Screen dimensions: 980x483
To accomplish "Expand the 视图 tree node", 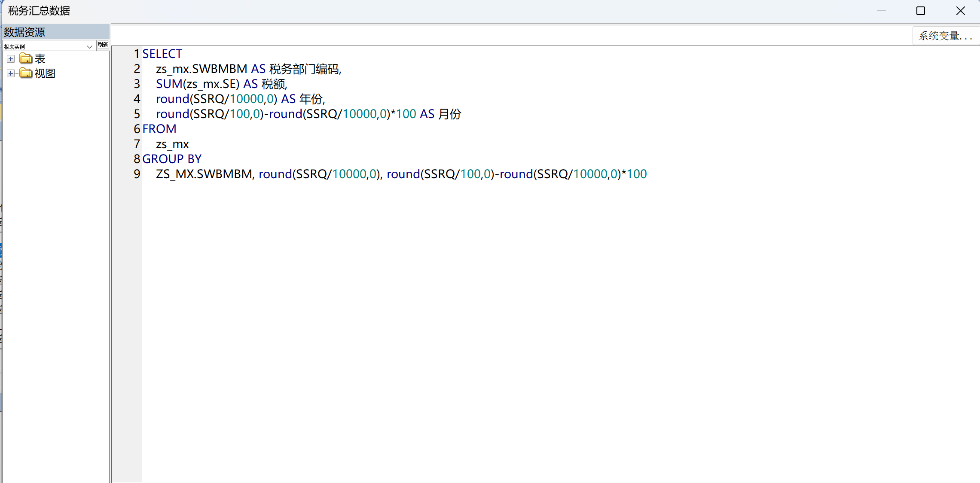I will point(11,73).
